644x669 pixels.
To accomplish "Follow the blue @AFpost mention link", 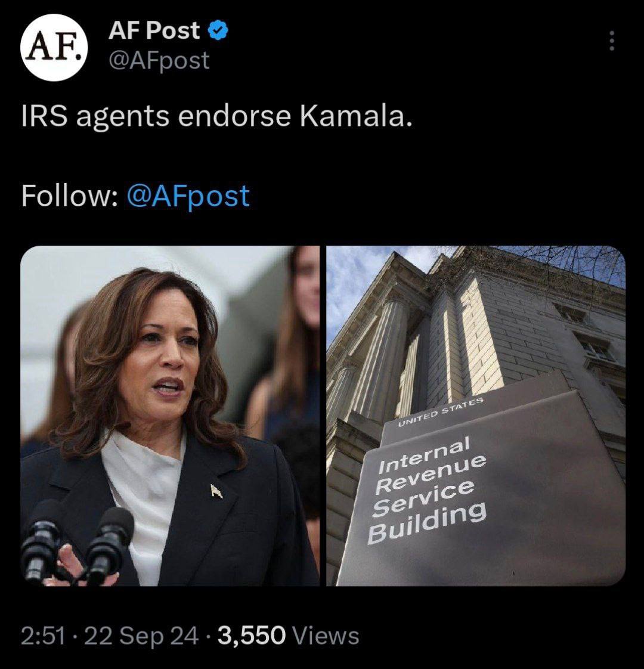I will 188,196.
